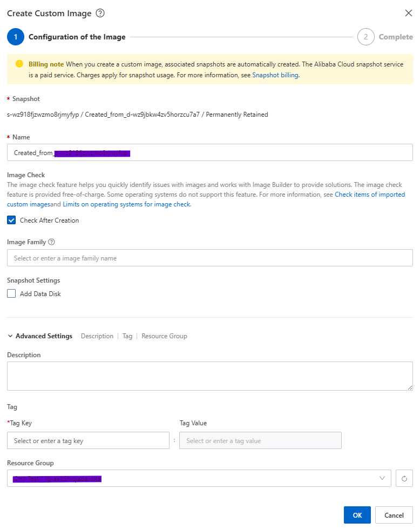Close the Create Custom Image dialog
Screen dimensions: 420x529
tap(409, 14)
